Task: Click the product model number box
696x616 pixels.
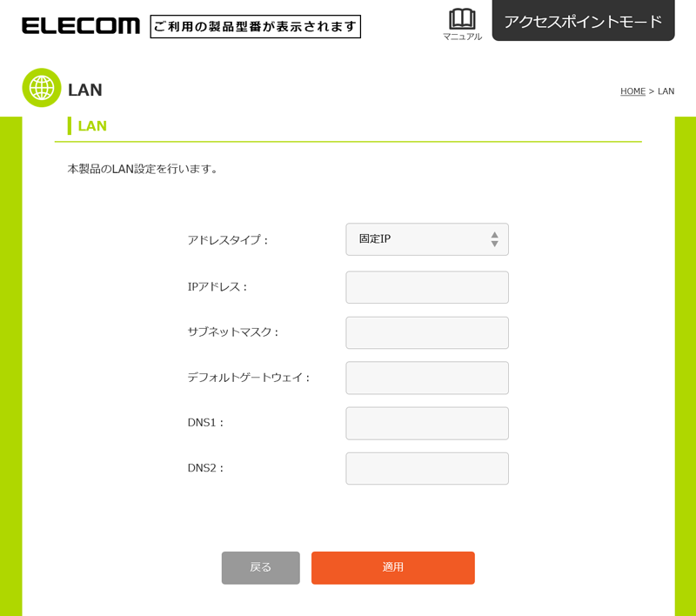Action: coord(255,27)
